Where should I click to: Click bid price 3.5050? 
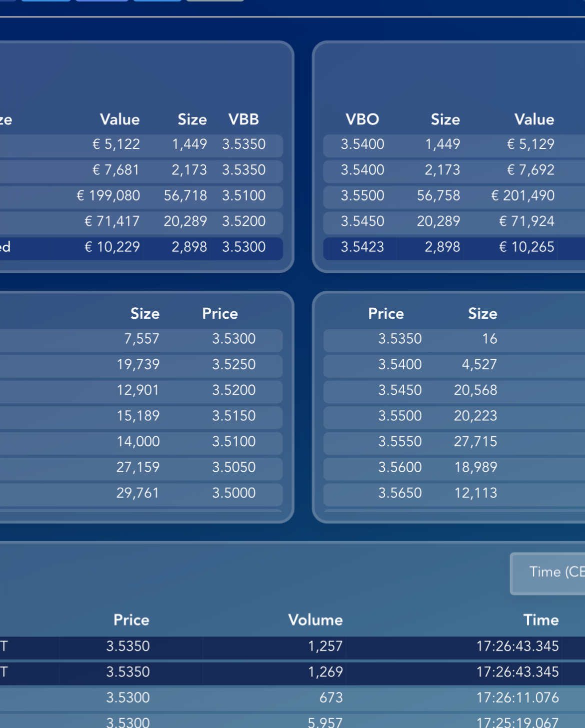234,467
